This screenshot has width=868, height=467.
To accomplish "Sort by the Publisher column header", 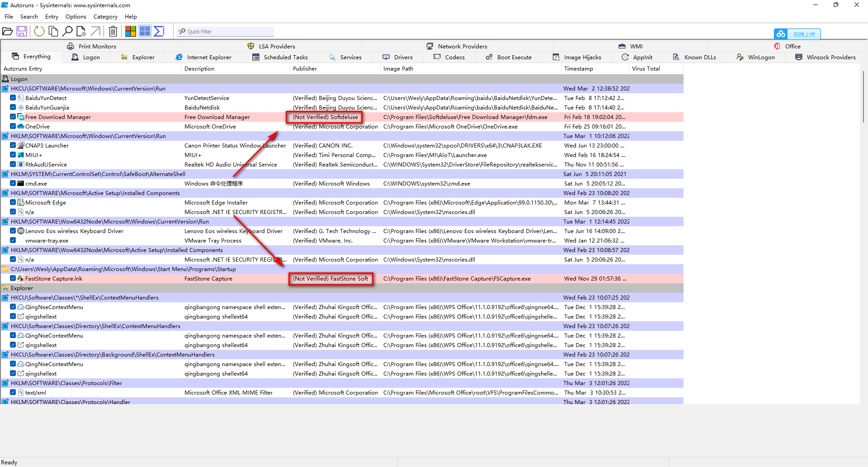I will tap(305, 69).
